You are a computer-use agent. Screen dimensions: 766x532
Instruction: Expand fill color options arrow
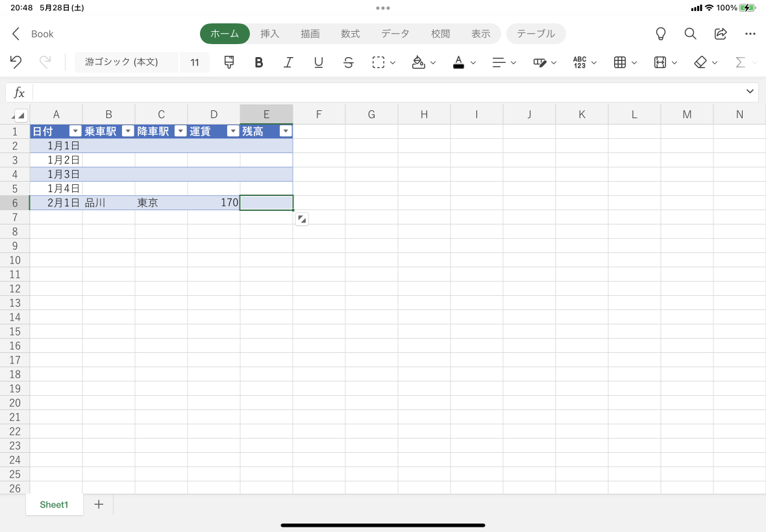click(x=433, y=62)
